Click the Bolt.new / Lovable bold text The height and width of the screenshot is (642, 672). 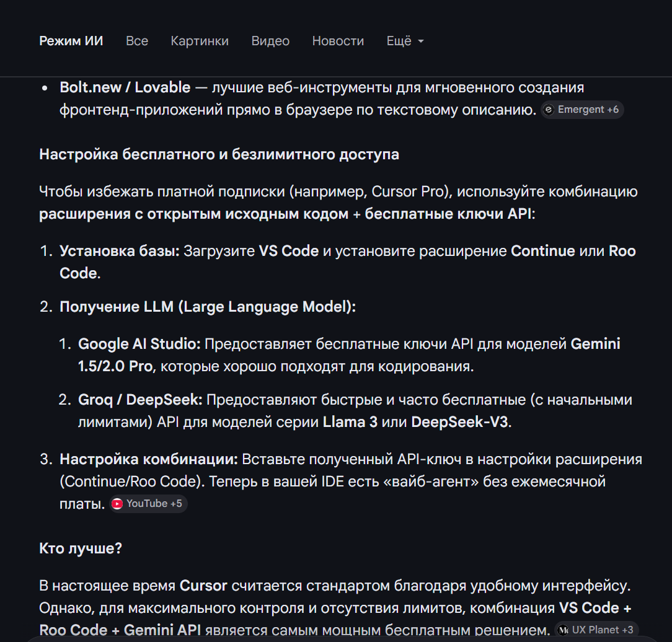tap(125, 87)
